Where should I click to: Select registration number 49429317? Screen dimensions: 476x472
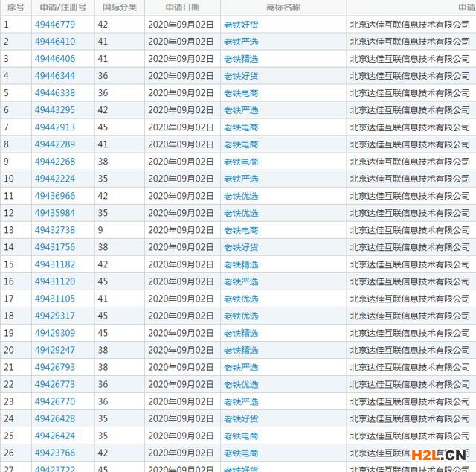[54, 316]
